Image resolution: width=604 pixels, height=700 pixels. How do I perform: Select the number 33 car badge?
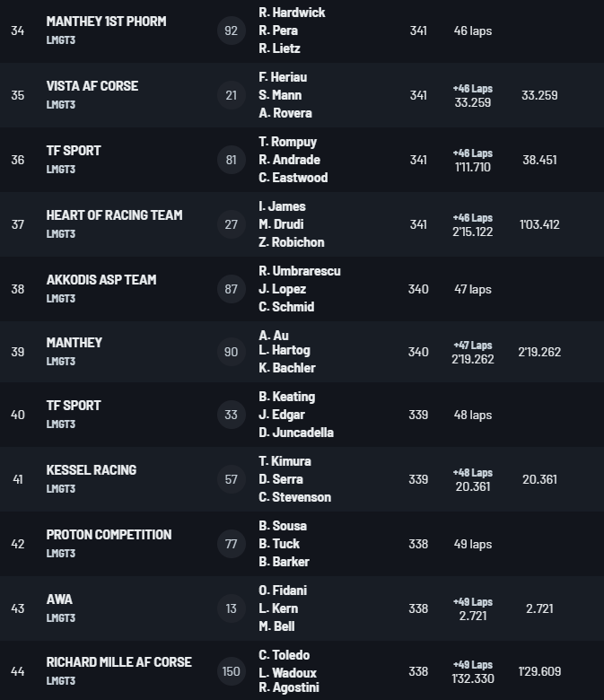point(232,415)
